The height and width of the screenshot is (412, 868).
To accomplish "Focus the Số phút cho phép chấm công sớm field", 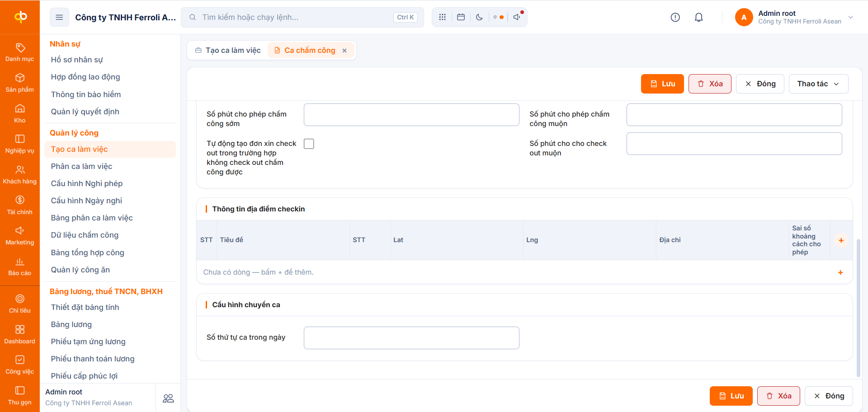I will click(x=411, y=115).
